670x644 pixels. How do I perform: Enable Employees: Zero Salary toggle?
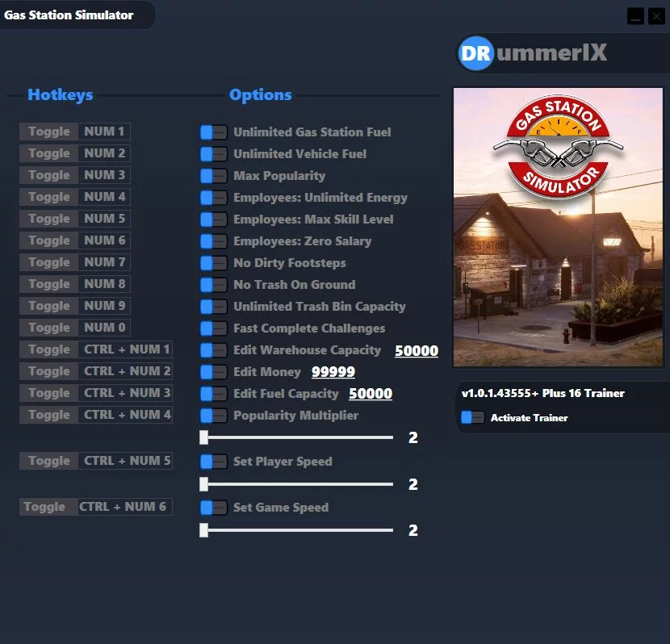coord(214,240)
